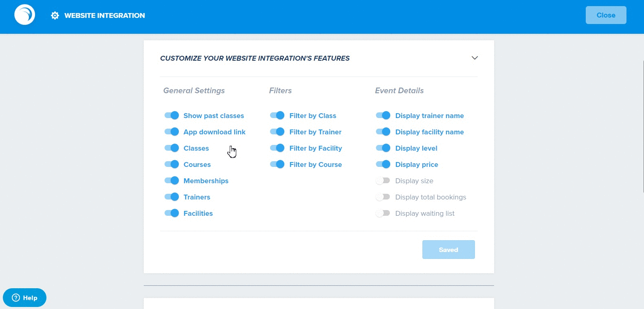
Task: Click the question mark Help icon
Action: pos(16,298)
